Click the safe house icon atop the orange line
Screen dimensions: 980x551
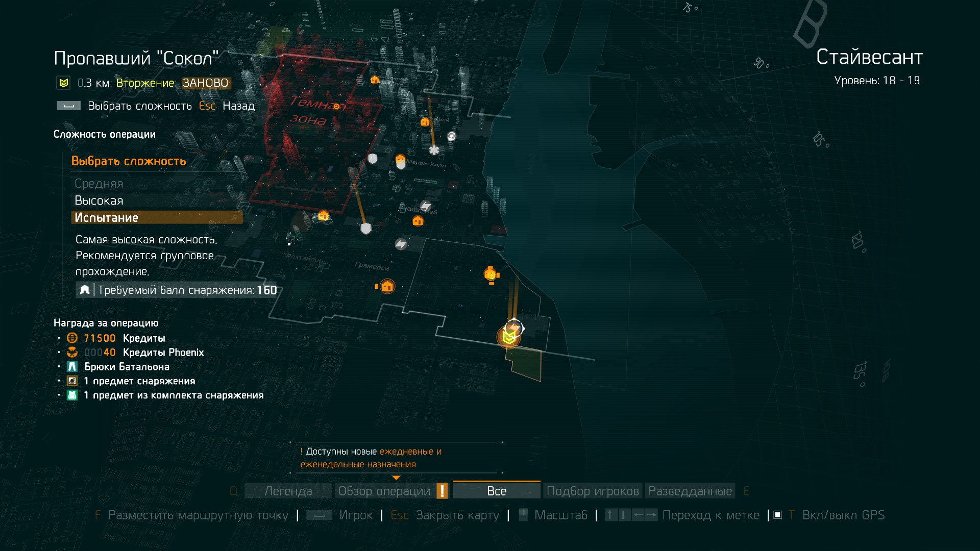pos(425,122)
